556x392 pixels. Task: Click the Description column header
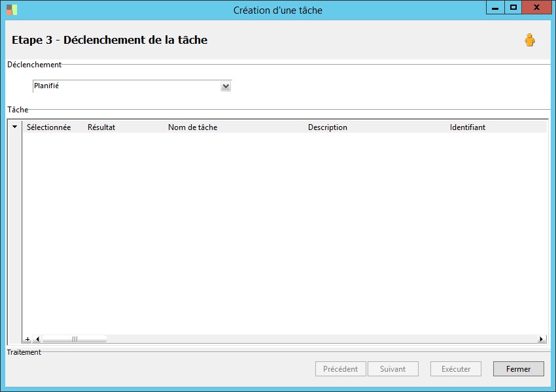pyautogui.click(x=327, y=127)
